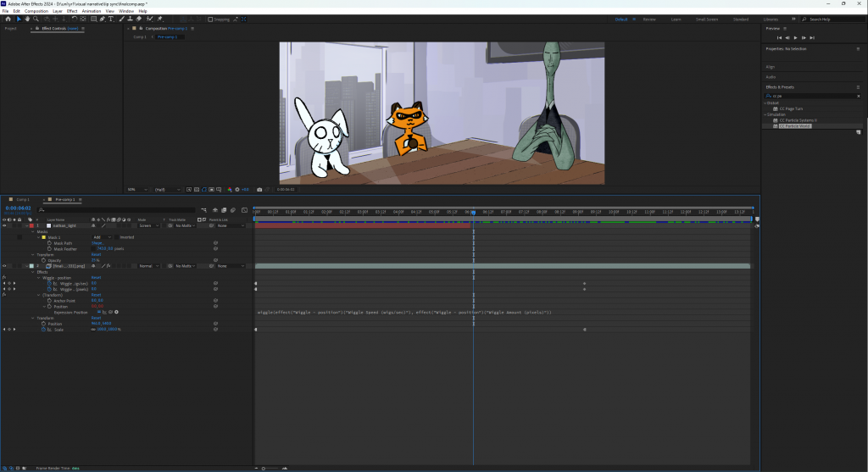Collapse the Wiggle - position effect
This screenshot has height=472, width=868.
(x=38, y=278)
